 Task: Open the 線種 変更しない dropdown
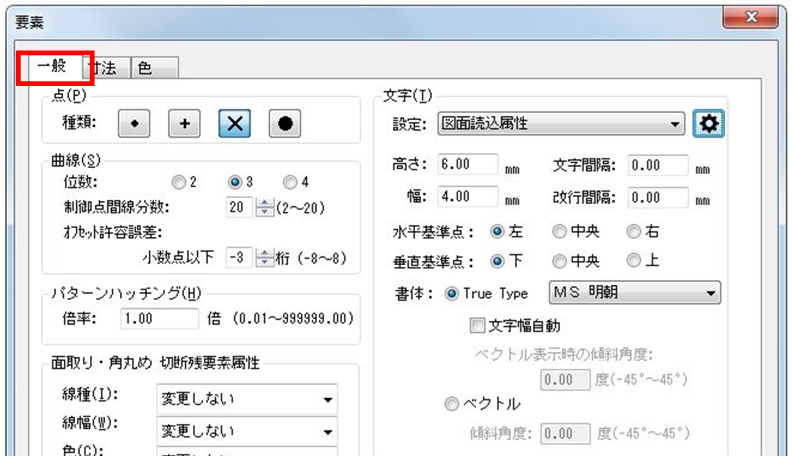tap(248, 400)
